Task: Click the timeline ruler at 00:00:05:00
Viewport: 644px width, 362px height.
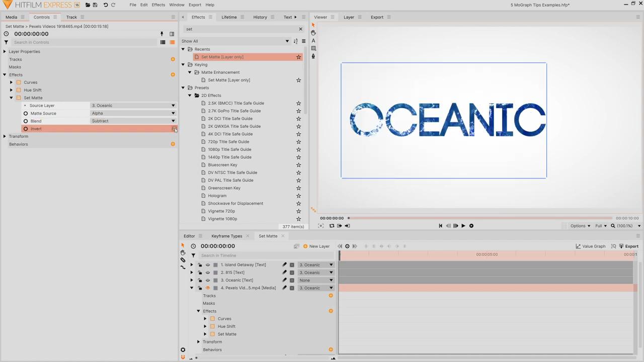Action: [x=487, y=254]
